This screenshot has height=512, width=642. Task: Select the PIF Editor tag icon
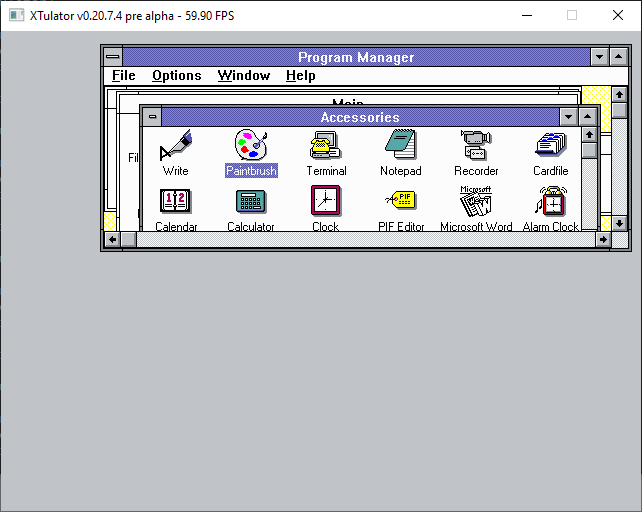(401, 200)
